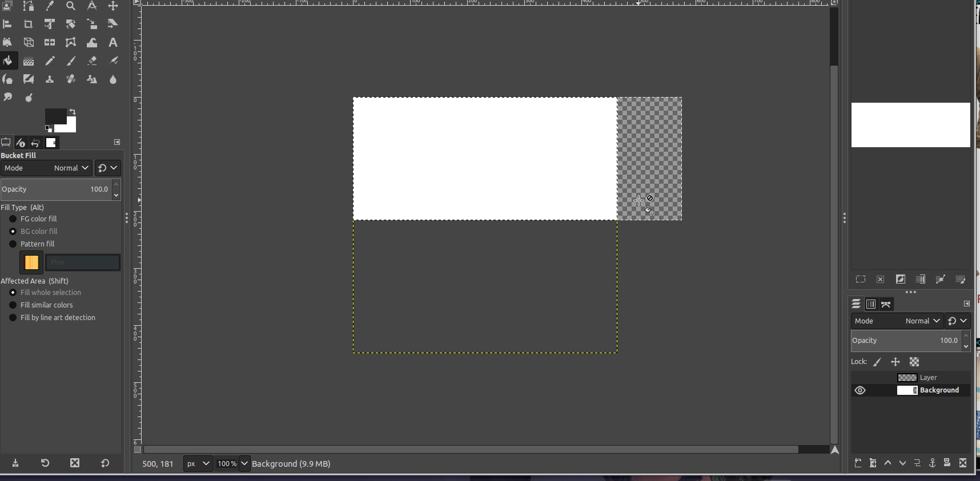Activate the Crop tool
The height and width of the screenshot is (481, 980).
pos(28,25)
